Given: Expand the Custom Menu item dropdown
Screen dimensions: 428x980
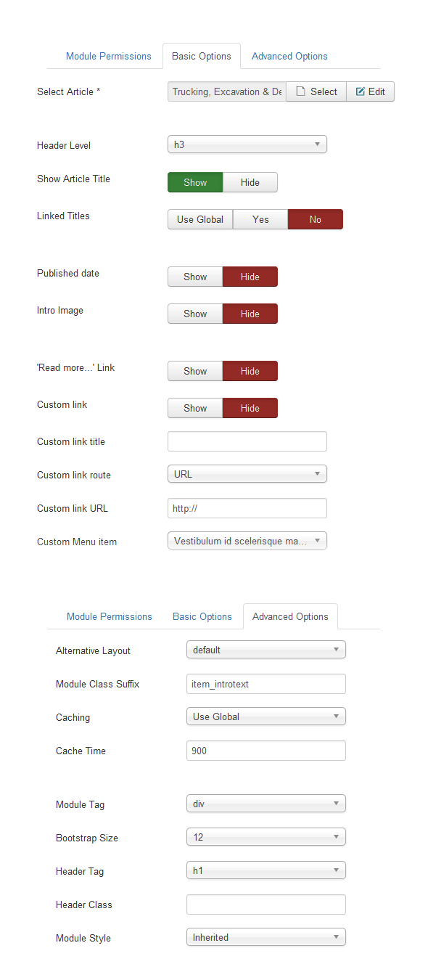Looking at the screenshot, I should 247,541.
